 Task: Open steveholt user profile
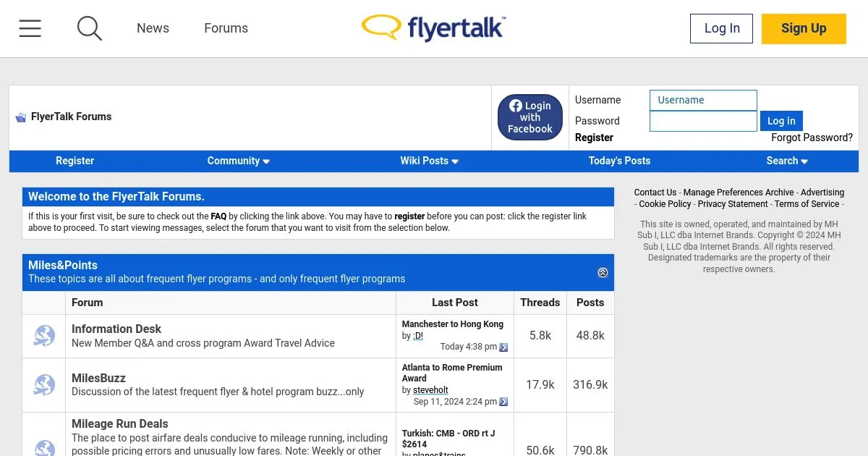430,390
